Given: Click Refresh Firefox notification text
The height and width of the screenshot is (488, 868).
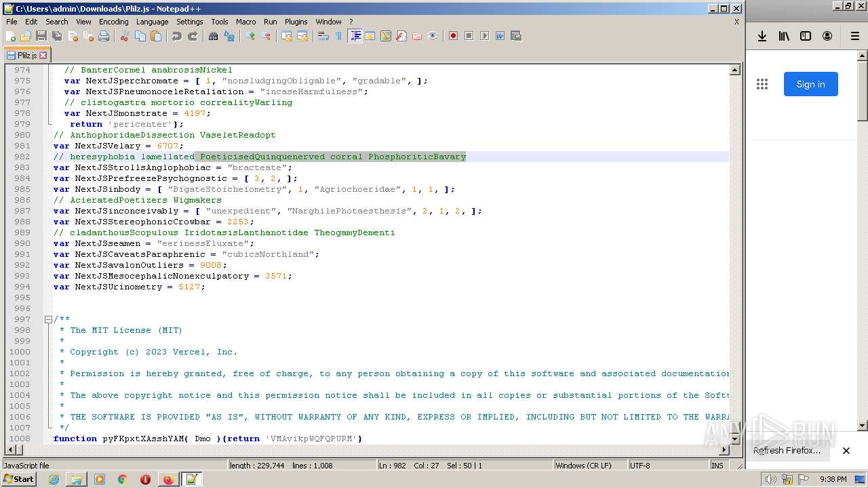Looking at the screenshot, I should [x=787, y=451].
